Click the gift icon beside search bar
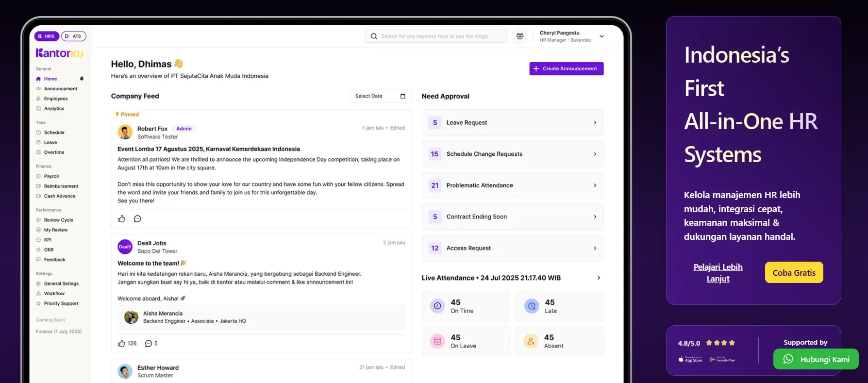This screenshot has width=868, height=383. [520, 36]
